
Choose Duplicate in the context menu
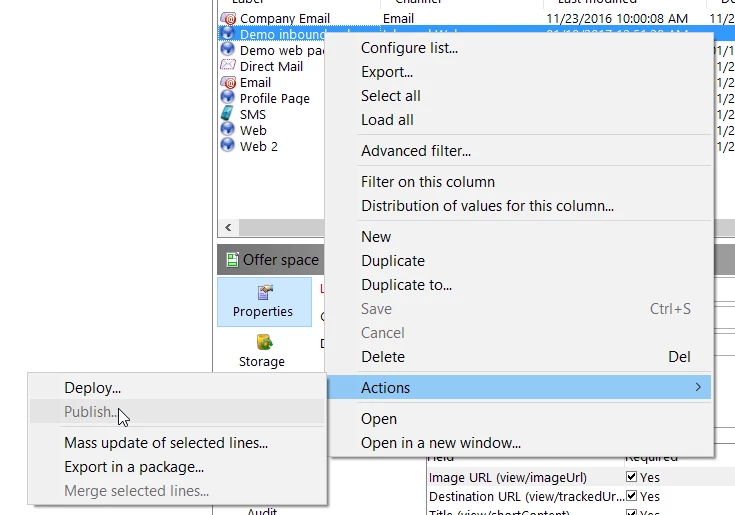tap(393, 261)
